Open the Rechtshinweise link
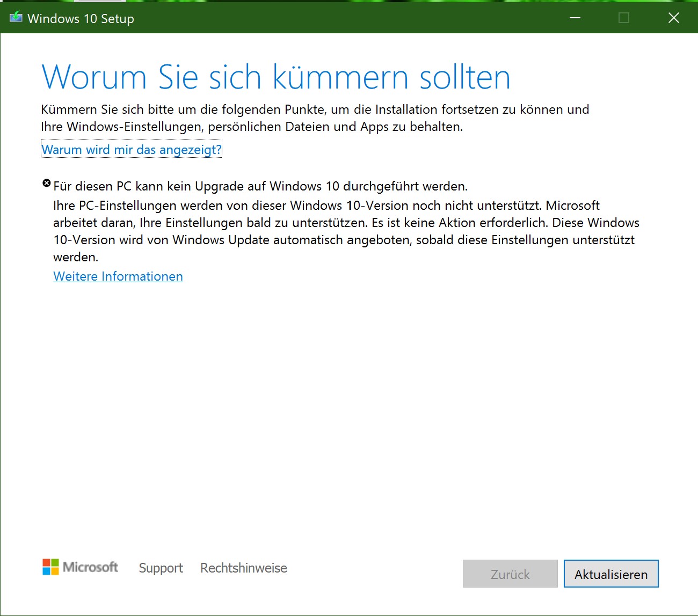 [244, 568]
